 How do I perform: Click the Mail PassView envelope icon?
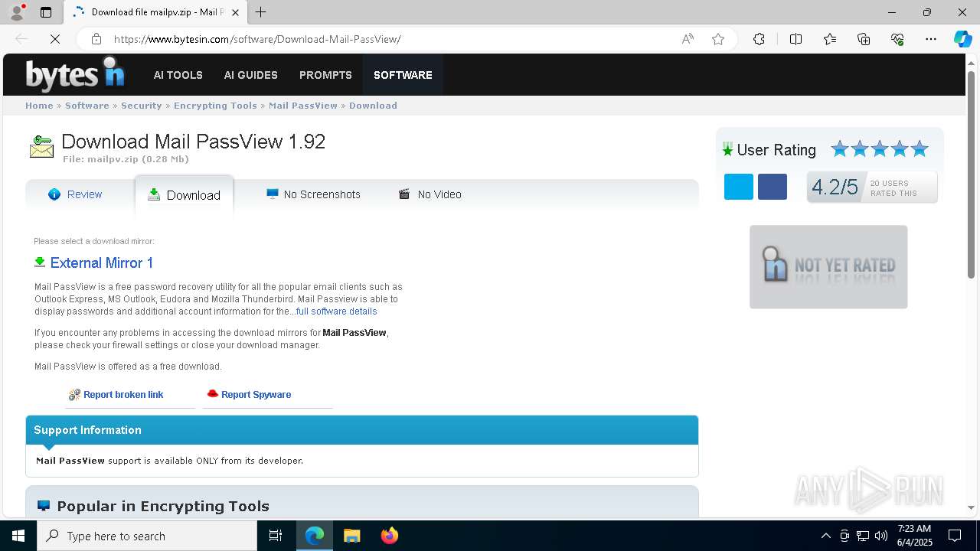click(x=41, y=146)
